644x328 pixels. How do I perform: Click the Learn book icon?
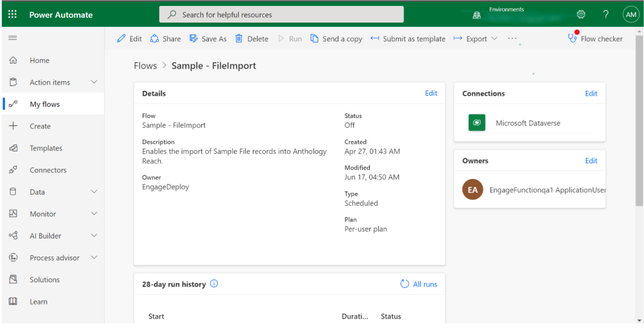tap(13, 301)
